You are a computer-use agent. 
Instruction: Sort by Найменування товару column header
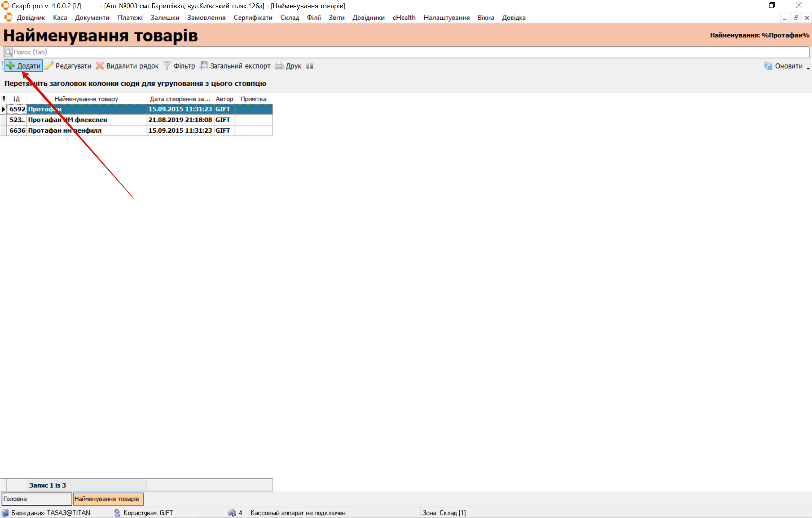(87, 99)
